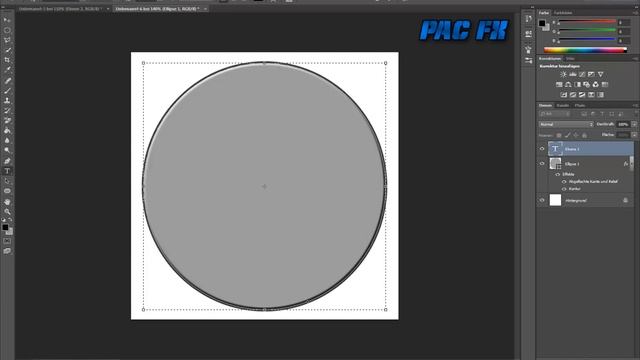Select the Hintergrund layer thumbnail
The width and height of the screenshot is (640, 360).
point(555,200)
